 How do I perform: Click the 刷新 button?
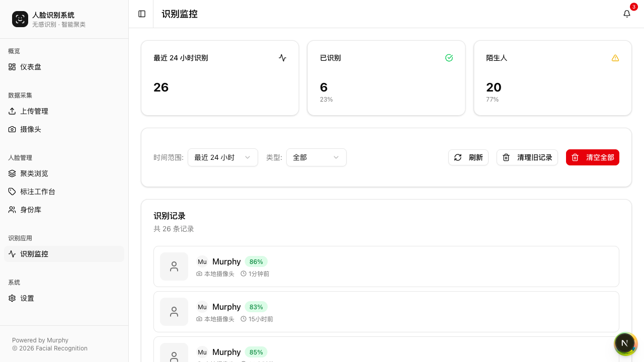(x=468, y=157)
